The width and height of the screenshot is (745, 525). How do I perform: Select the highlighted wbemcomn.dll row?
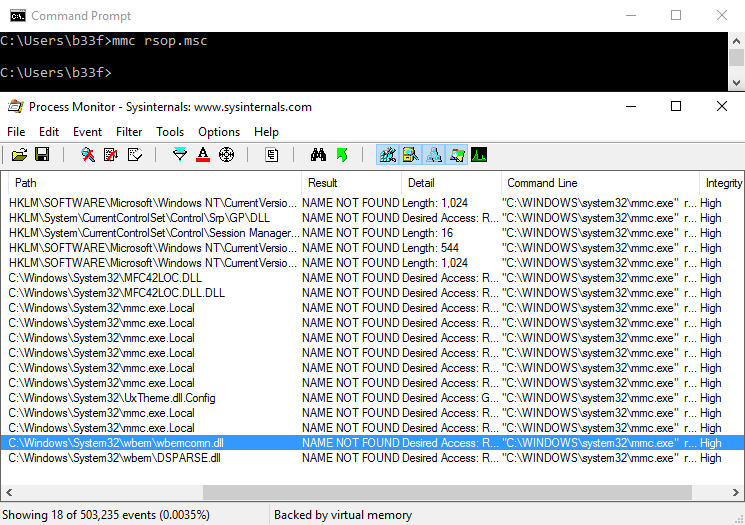pos(373,443)
